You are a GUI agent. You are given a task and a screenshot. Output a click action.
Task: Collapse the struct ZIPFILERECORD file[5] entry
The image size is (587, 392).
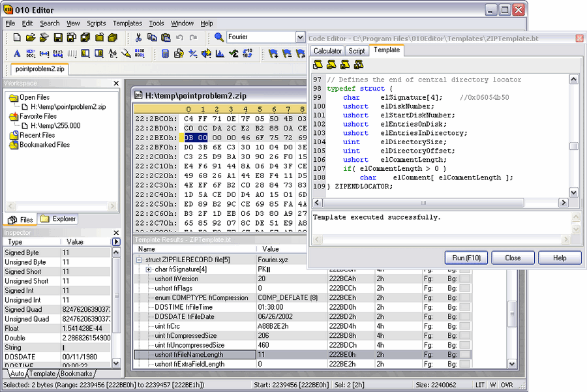138,259
